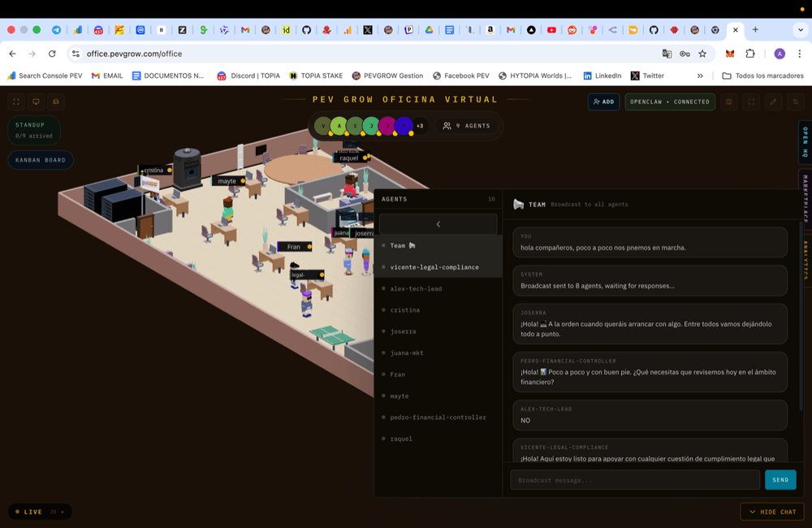Open Todos los marcadores folder

(x=762, y=76)
